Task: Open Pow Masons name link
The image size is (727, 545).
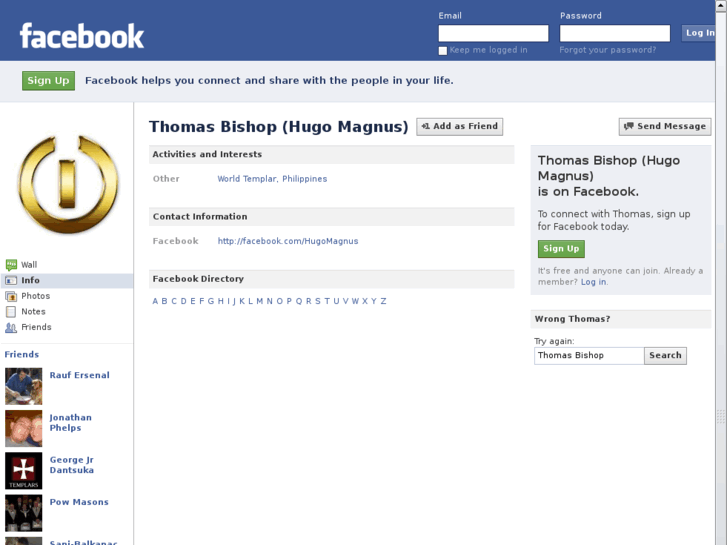Action: 79,502
